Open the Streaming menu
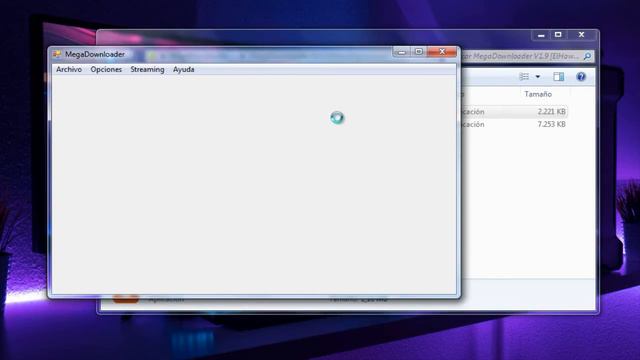This screenshot has height=360, width=640. tap(147, 69)
